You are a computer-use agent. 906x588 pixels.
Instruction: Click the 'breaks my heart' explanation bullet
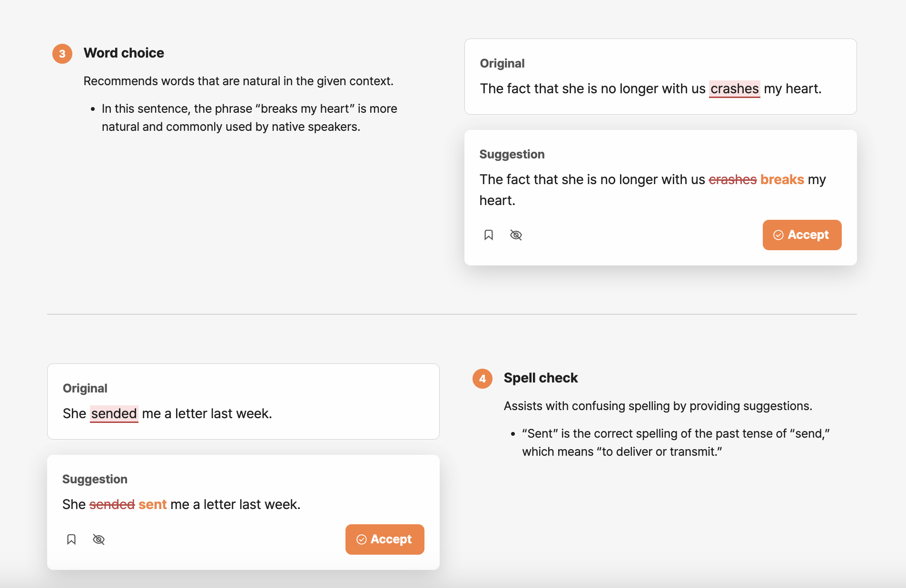(249, 118)
